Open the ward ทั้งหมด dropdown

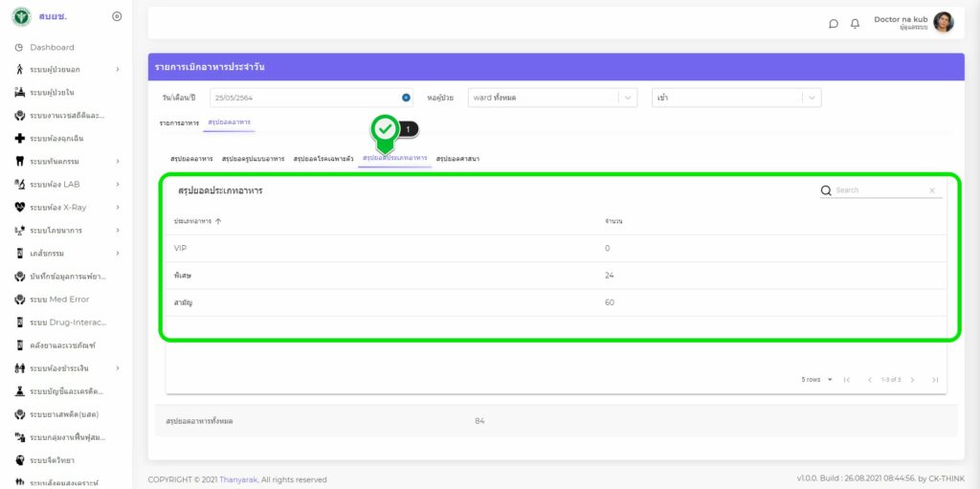click(628, 98)
